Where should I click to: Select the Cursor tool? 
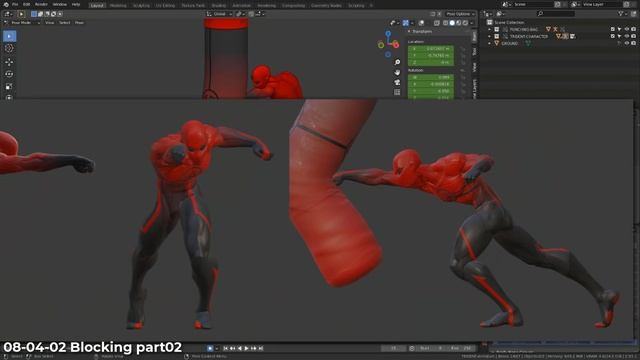9,48
